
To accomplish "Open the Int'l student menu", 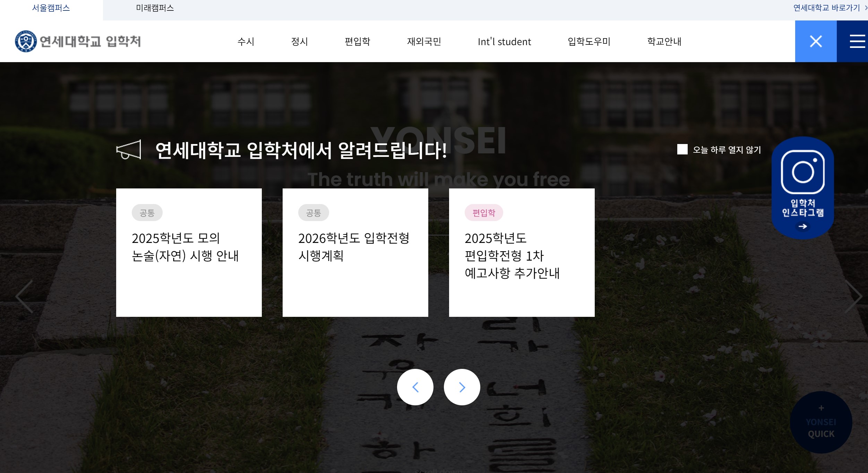I will point(504,42).
